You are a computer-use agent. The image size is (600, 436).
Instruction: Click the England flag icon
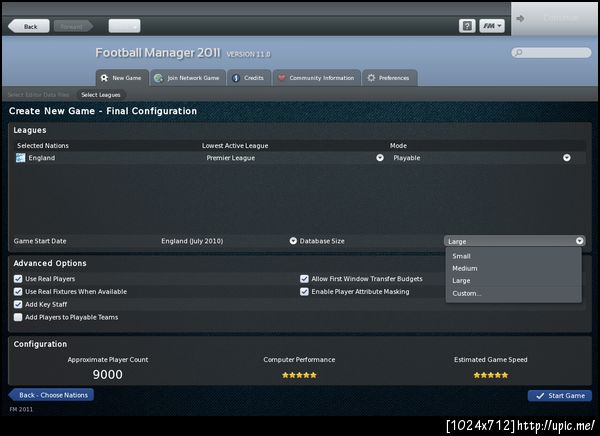21,158
